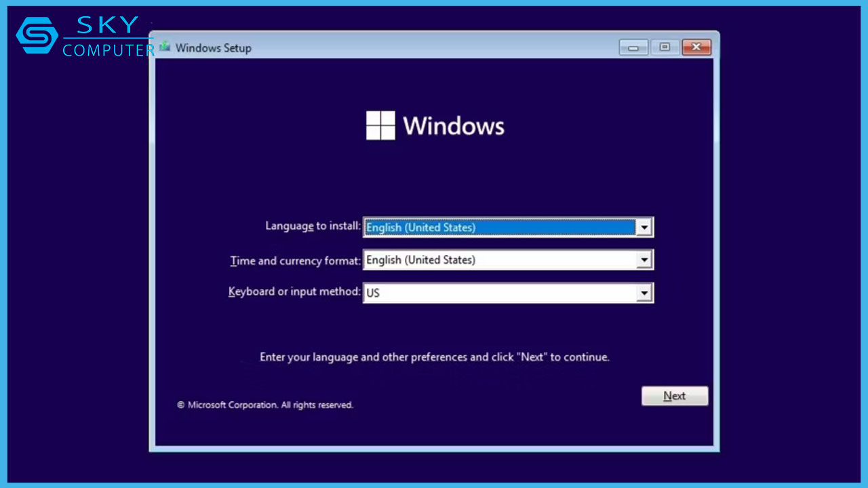Click the US keyboard value field
This screenshot has height=488, width=868.
(499, 293)
